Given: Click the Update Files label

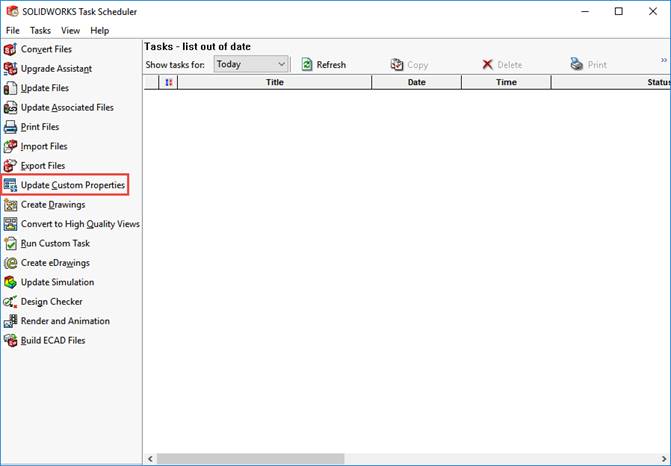Looking at the screenshot, I should (x=45, y=88).
